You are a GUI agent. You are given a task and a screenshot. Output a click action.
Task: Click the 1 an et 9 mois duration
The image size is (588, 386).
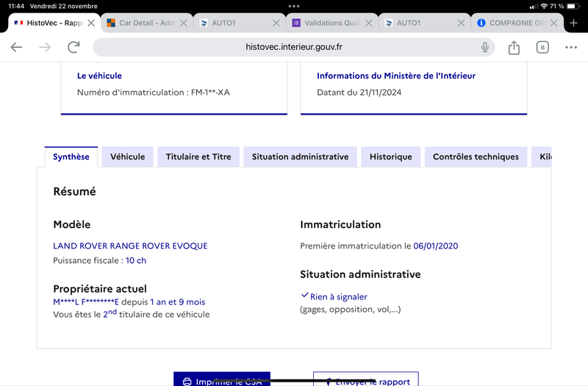coord(177,302)
